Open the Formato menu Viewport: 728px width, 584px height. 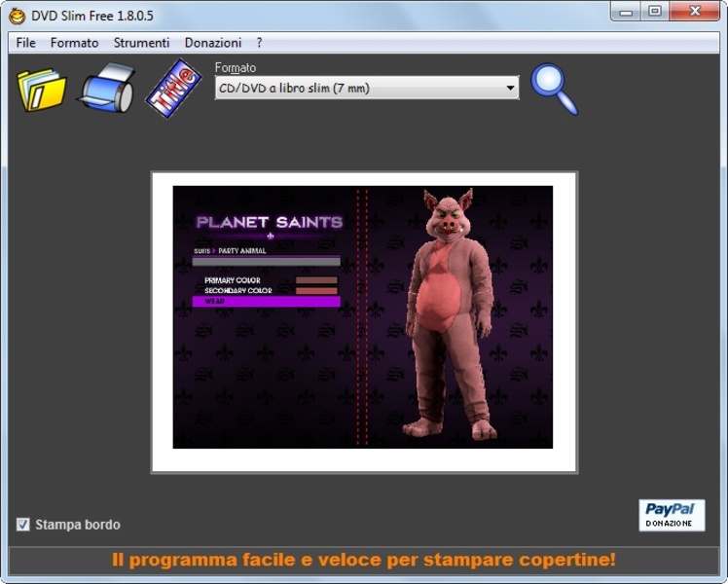point(74,43)
